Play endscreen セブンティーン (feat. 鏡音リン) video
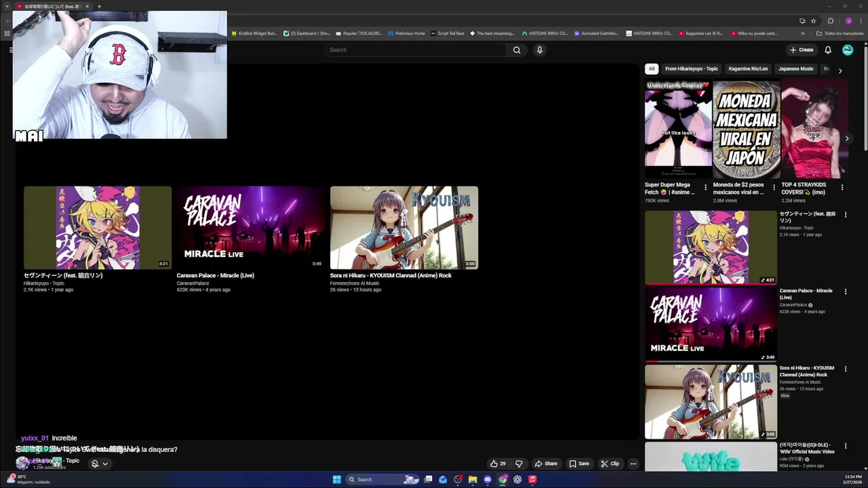868x488 pixels. [x=98, y=228]
